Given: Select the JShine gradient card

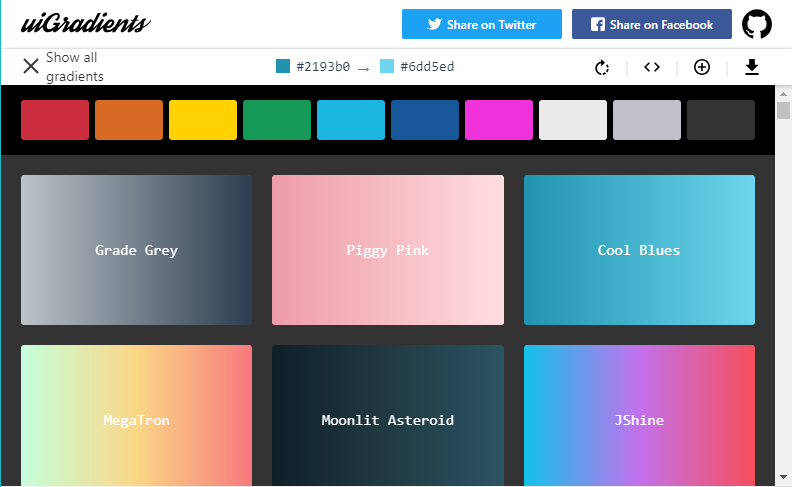Looking at the screenshot, I should [639, 416].
